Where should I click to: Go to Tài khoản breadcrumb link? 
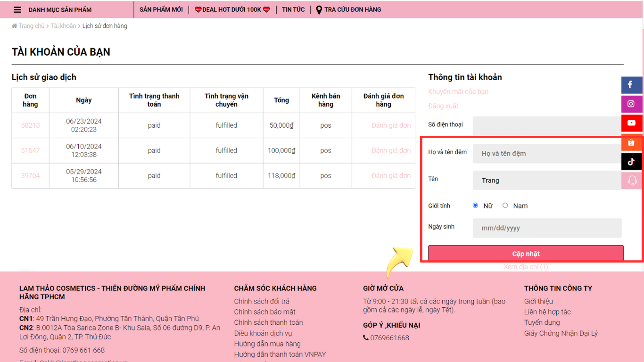(64, 26)
